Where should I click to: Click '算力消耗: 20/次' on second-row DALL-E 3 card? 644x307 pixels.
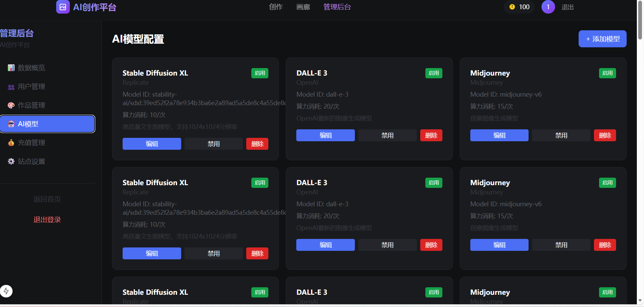(318, 216)
